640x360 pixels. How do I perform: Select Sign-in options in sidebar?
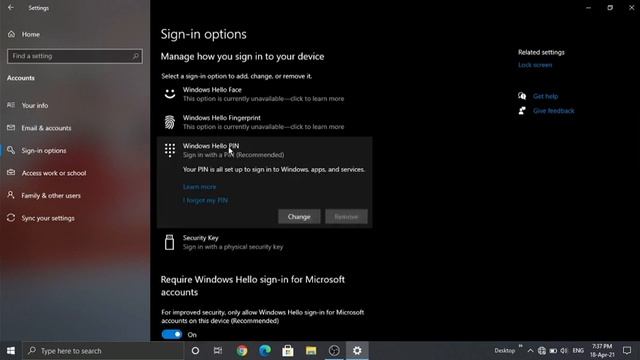[x=44, y=151]
